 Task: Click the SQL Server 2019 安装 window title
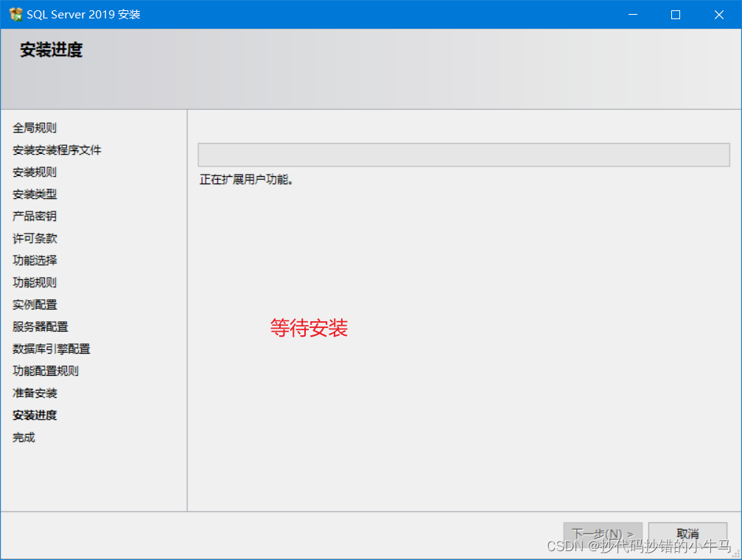(83, 15)
